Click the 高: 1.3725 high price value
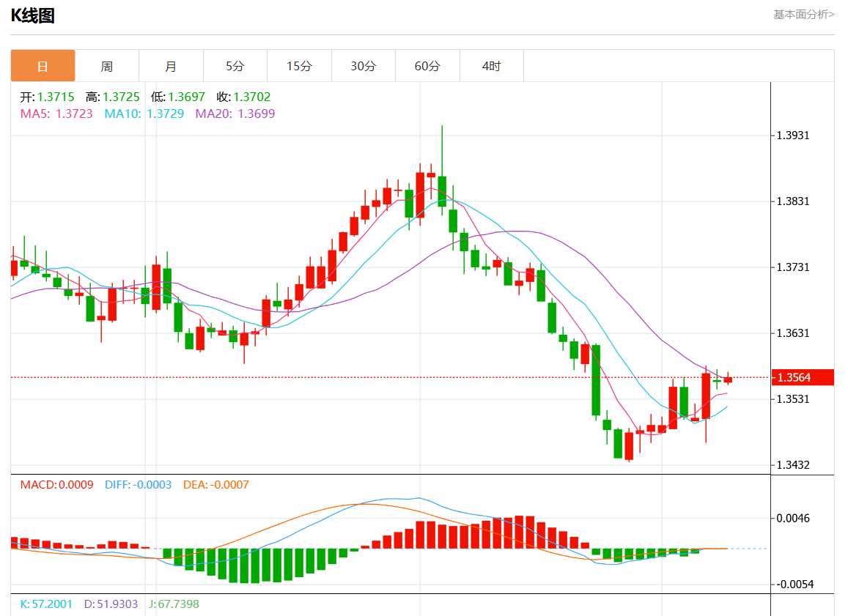The width and height of the screenshot is (848, 616). pos(112,97)
